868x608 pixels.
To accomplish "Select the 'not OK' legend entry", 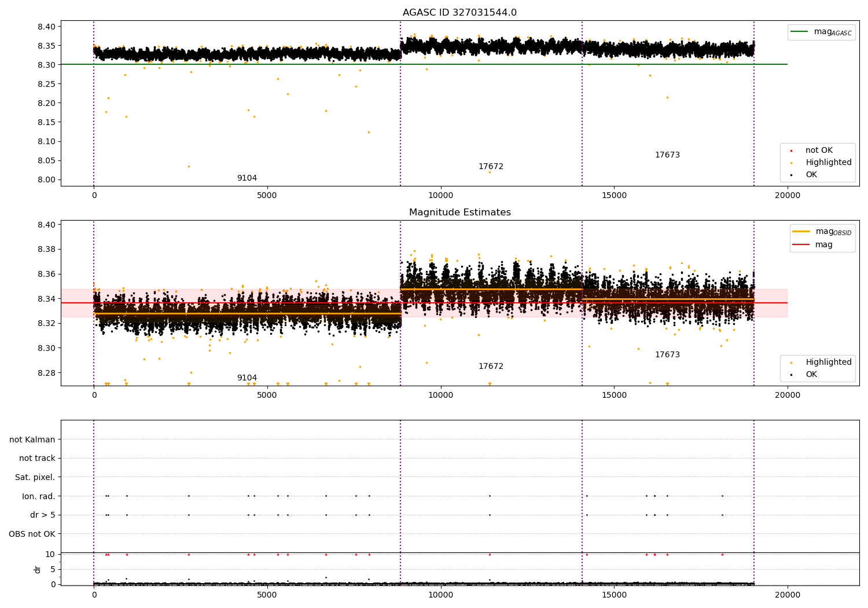I will click(819, 151).
